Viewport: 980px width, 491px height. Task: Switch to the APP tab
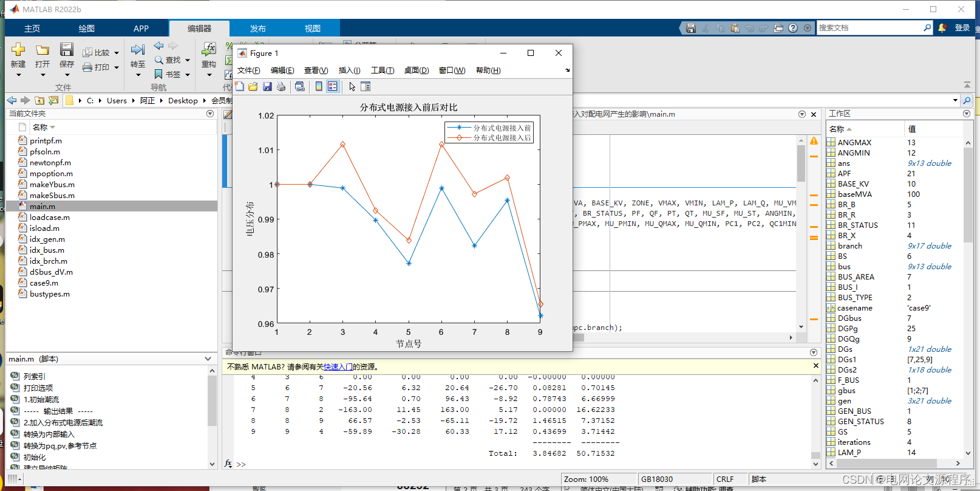141,29
